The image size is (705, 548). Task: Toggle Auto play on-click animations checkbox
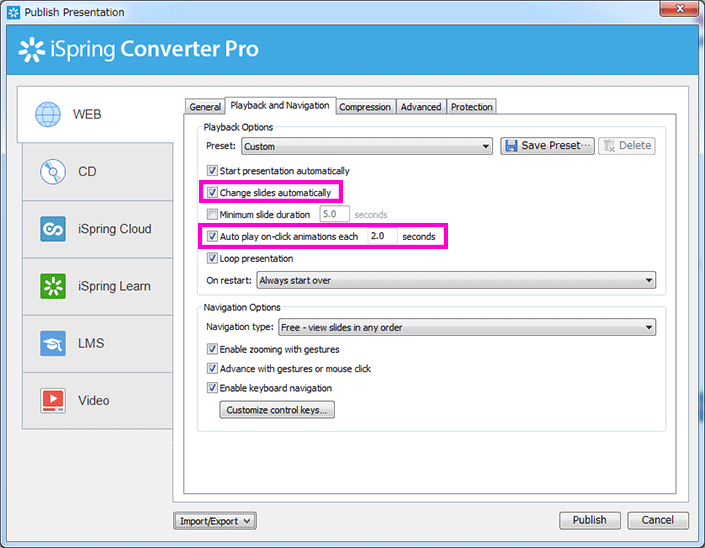[212, 236]
